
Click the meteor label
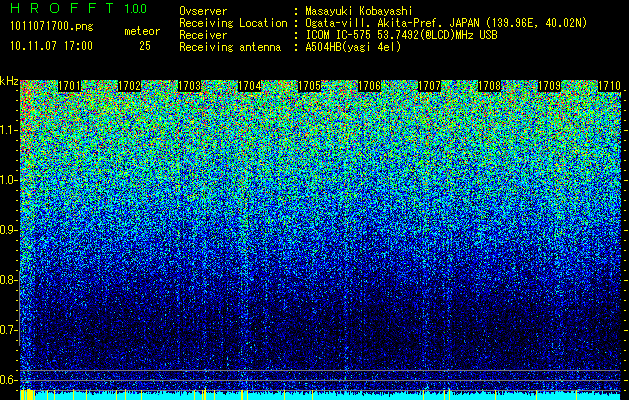point(142,31)
